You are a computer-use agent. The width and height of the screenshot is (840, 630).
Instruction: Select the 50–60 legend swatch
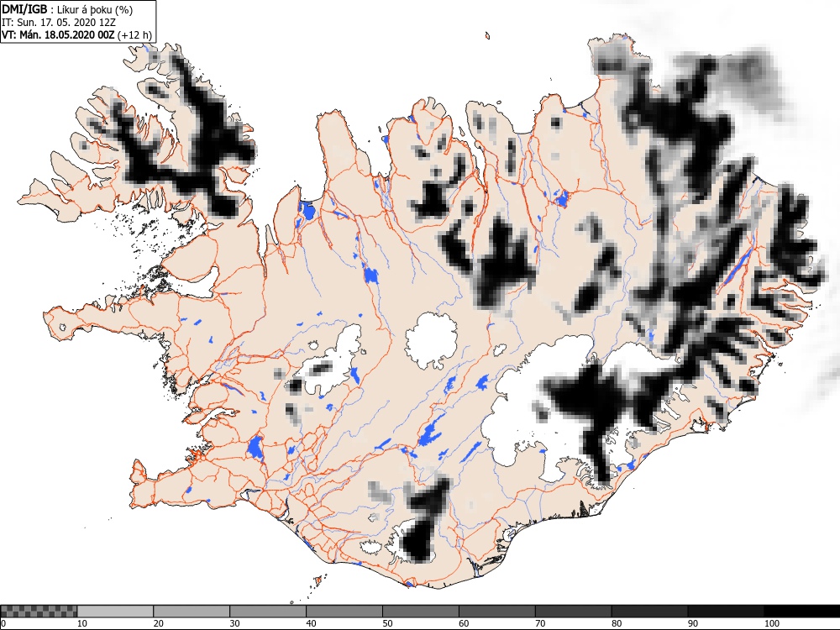[x=421, y=612]
